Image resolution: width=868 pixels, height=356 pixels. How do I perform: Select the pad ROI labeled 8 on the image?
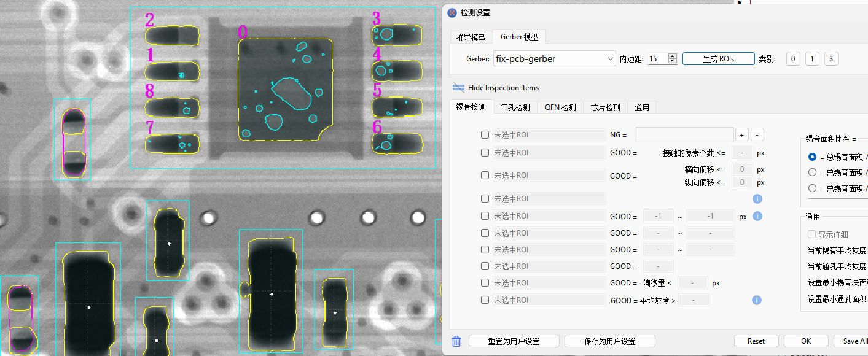[x=173, y=107]
